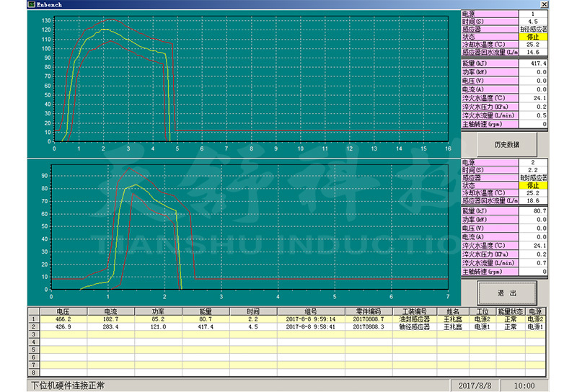This screenshot has height=392, width=577.
Task: Select the 时间 column header in table
Action: 253,311
